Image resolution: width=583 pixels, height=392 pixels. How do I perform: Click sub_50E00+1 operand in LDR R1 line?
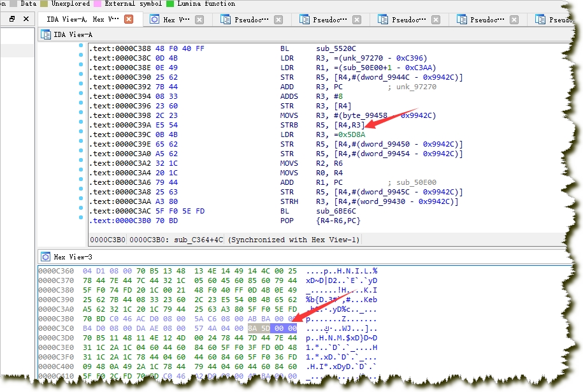[367, 68]
